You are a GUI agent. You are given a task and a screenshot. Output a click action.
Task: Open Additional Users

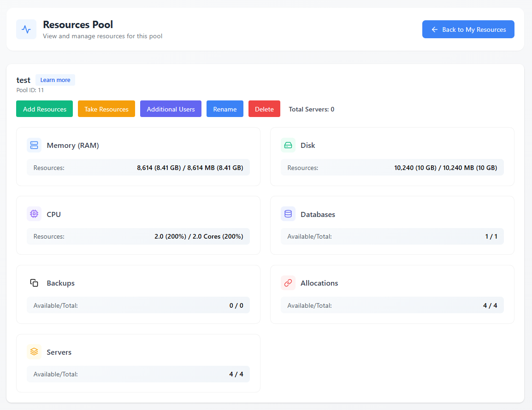coord(171,109)
